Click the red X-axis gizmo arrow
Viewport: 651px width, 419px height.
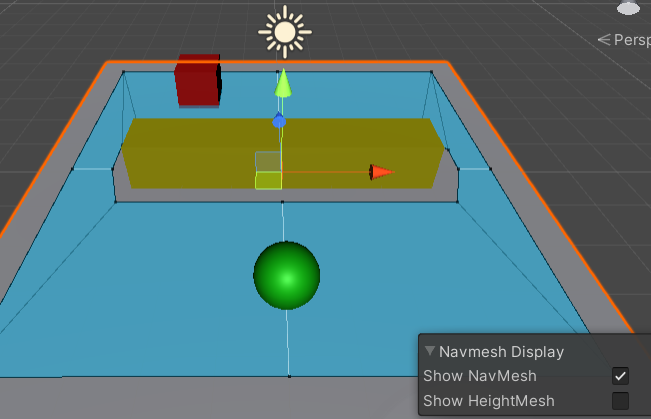(382, 172)
